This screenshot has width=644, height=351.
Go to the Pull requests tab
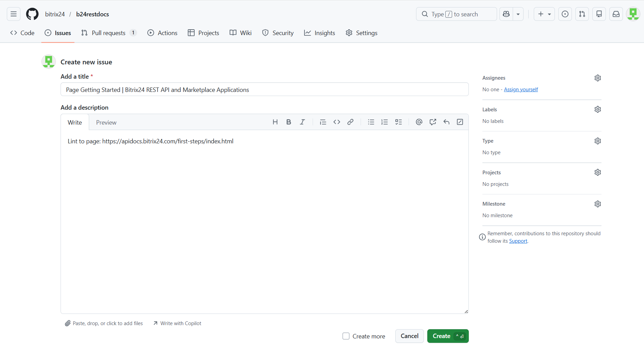[x=109, y=33]
